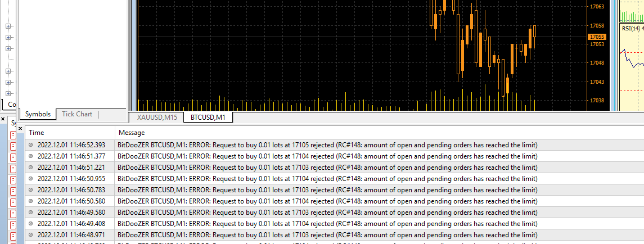
Task: Switch to the Symbols tab
Action: pos(38,114)
